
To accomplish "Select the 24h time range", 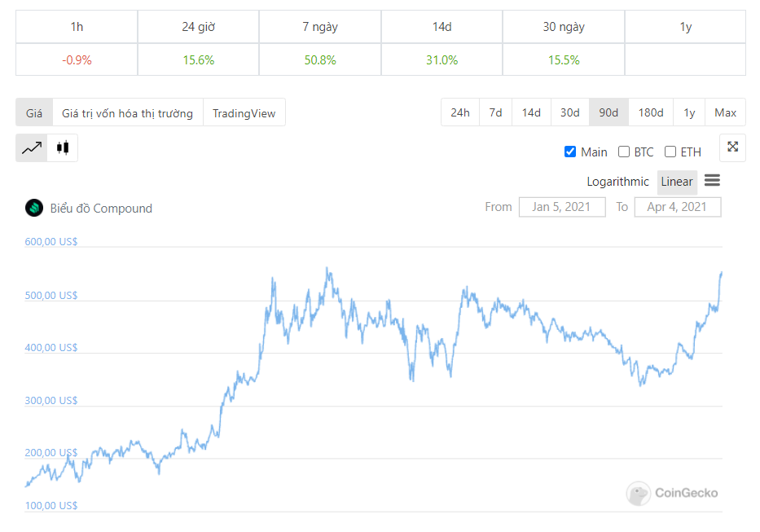I will (460, 112).
